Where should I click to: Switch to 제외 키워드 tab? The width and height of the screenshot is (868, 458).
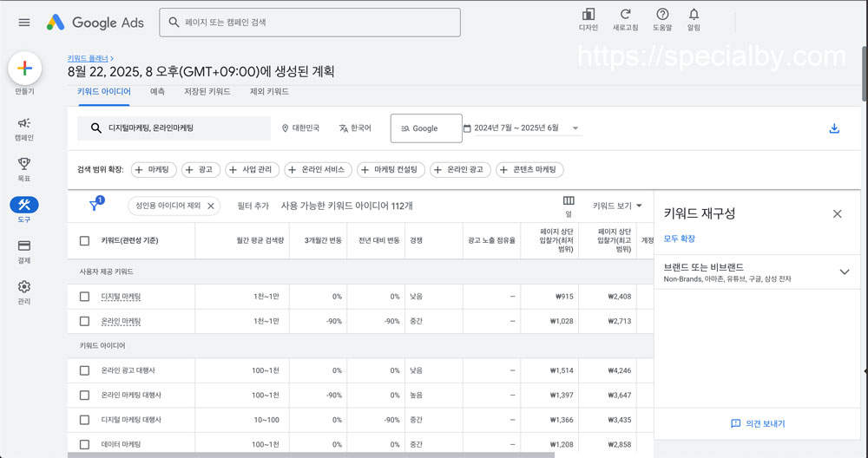tap(269, 92)
